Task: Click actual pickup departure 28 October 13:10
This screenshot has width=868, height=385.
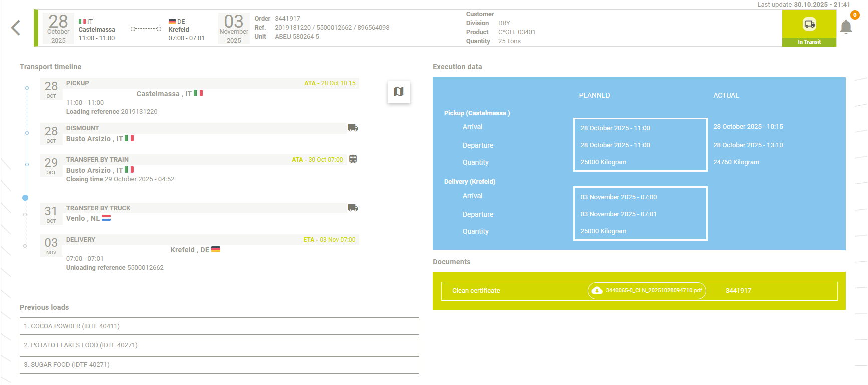Action: click(748, 145)
